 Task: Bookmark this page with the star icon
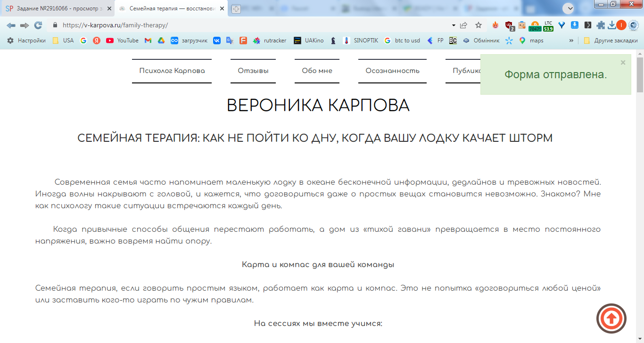pyautogui.click(x=479, y=25)
